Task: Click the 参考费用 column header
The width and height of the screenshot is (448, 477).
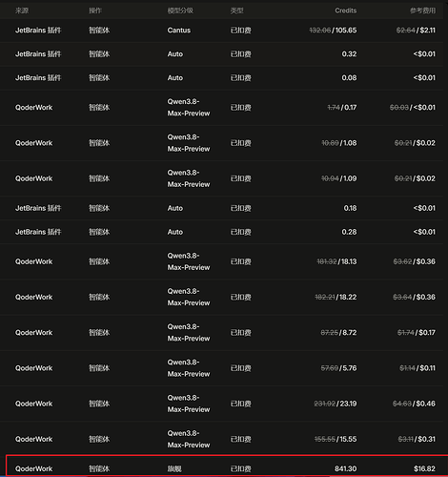Action: (422, 10)
